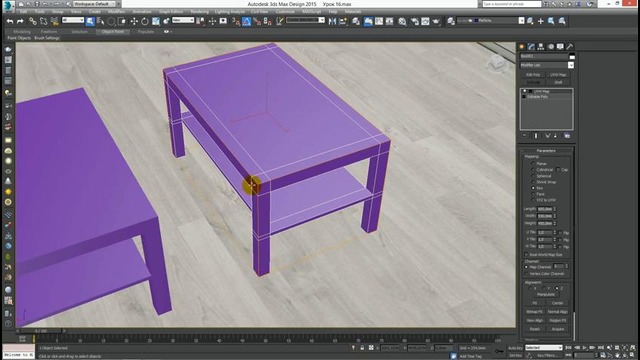640x360 pixels.
Task: Switch to the Populate ribbon tab
Action: [x=146, y=31]
